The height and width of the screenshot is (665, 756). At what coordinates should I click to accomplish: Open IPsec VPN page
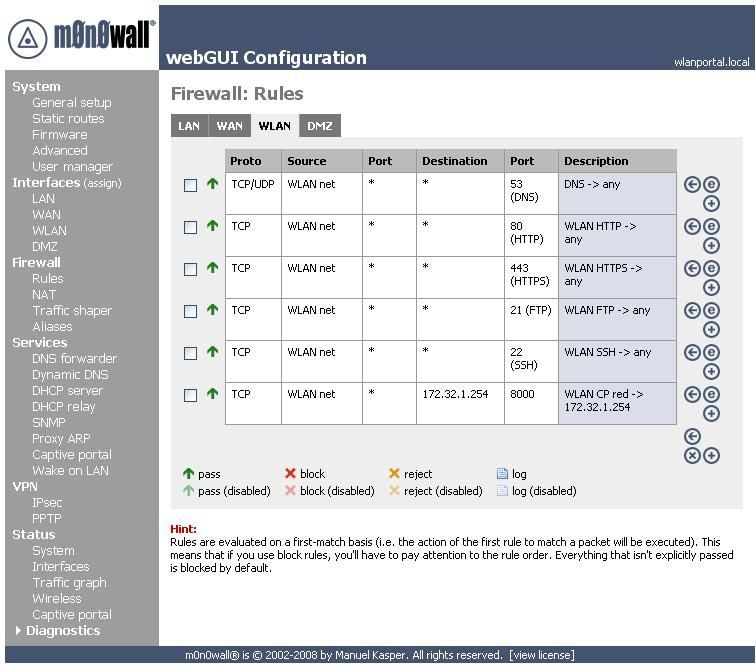47,502
